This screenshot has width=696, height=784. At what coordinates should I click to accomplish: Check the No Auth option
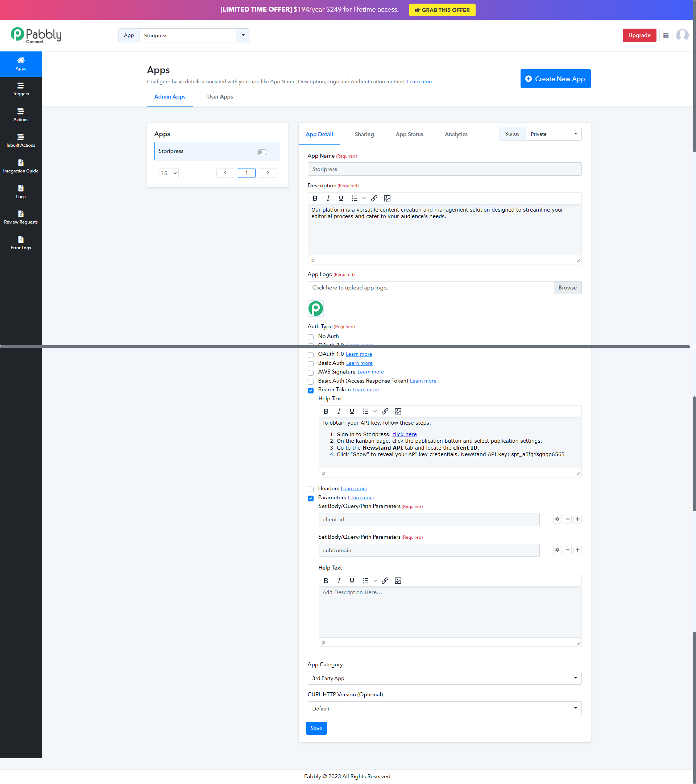click(311, 337)
